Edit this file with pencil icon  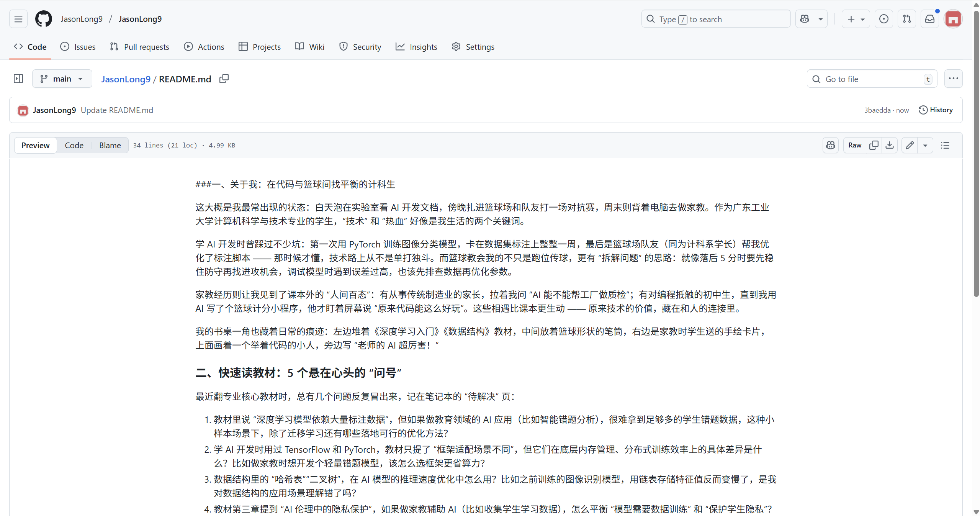[x=910, y=145]
